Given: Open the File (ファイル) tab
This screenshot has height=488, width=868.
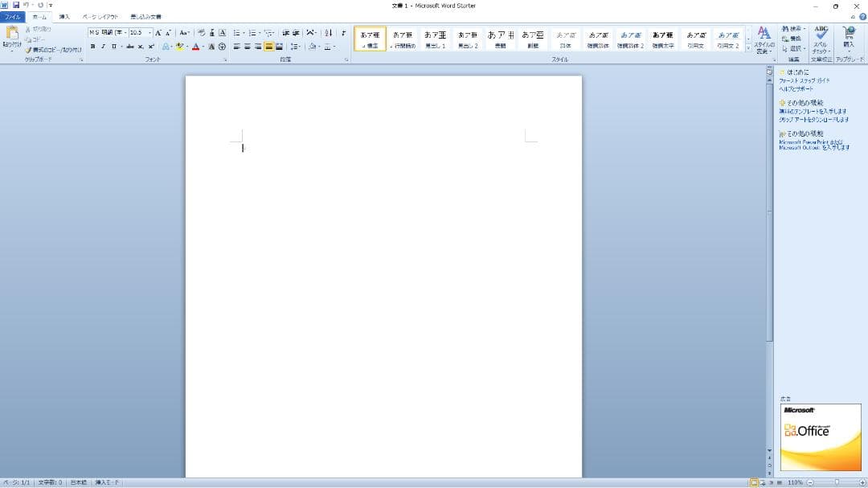Looking at the screenshot, I should pyautogui.click(x=13, y=16).
